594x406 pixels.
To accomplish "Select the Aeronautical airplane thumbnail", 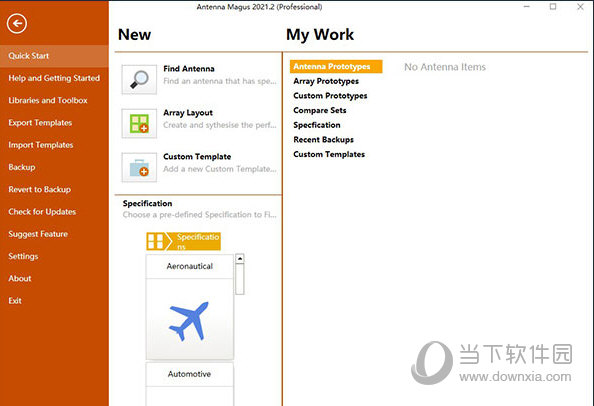I will click(x=189, y=319).
